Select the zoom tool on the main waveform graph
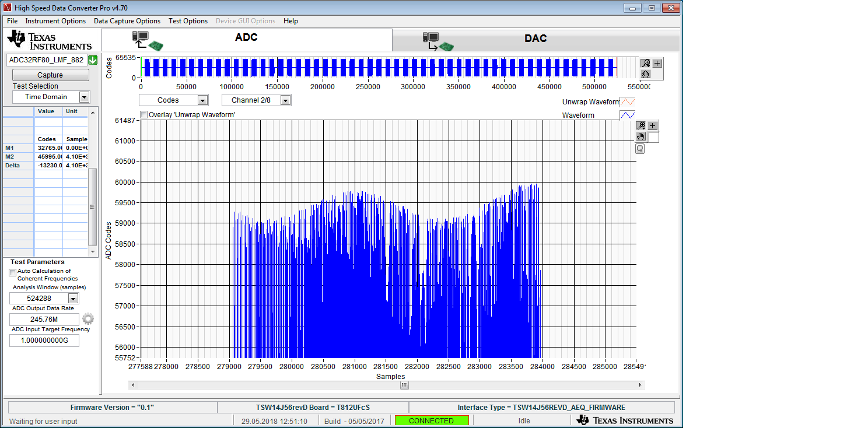 [x=641, y=125]
